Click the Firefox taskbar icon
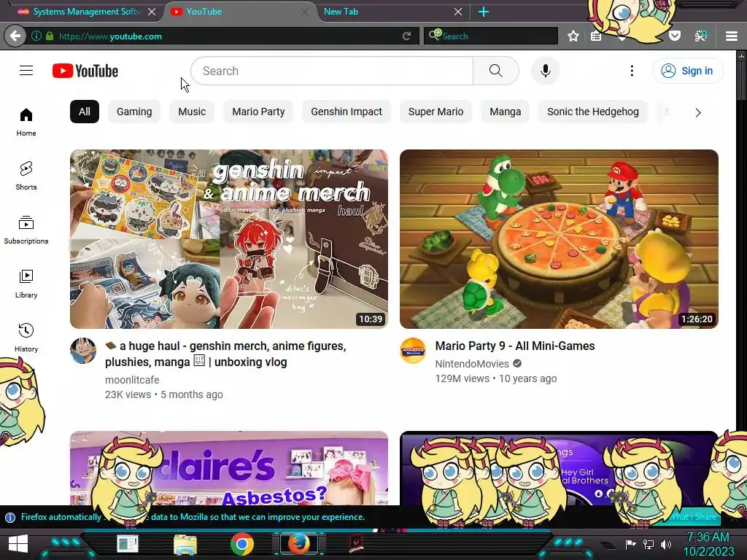 point(298,544)
